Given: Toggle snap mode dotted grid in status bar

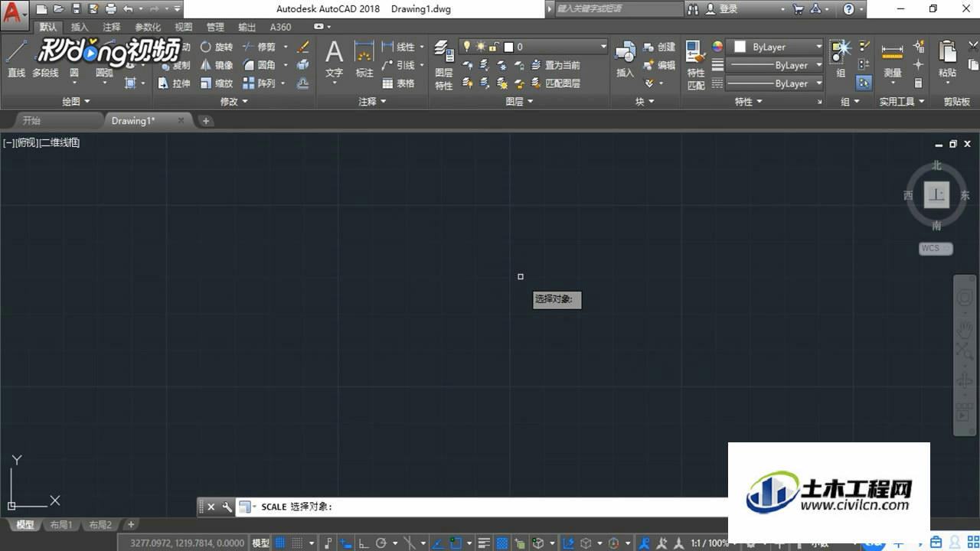Looking at the screenshot, I should (x=298, y=543).
